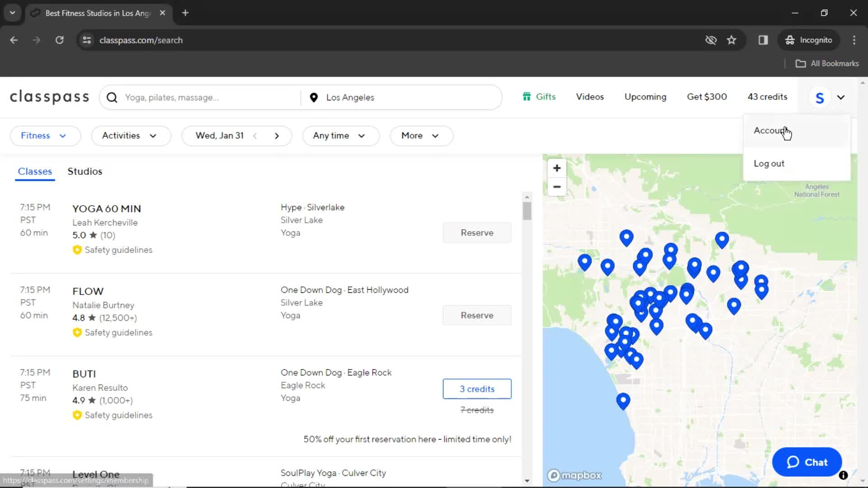Click the class list scroll-up arrow
The image size is (868, 488).
click(x=527, y=197)
